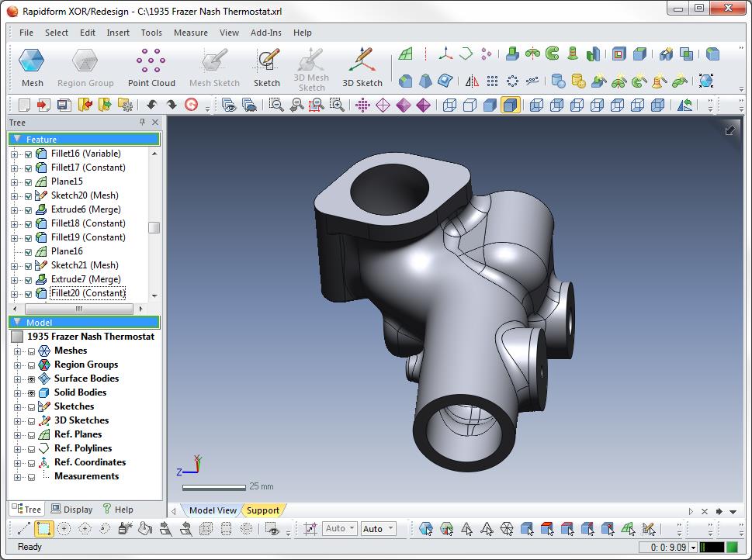Select the rectangle selection mode icon
The image size is (752, 560).
click(x=43, y=529)
